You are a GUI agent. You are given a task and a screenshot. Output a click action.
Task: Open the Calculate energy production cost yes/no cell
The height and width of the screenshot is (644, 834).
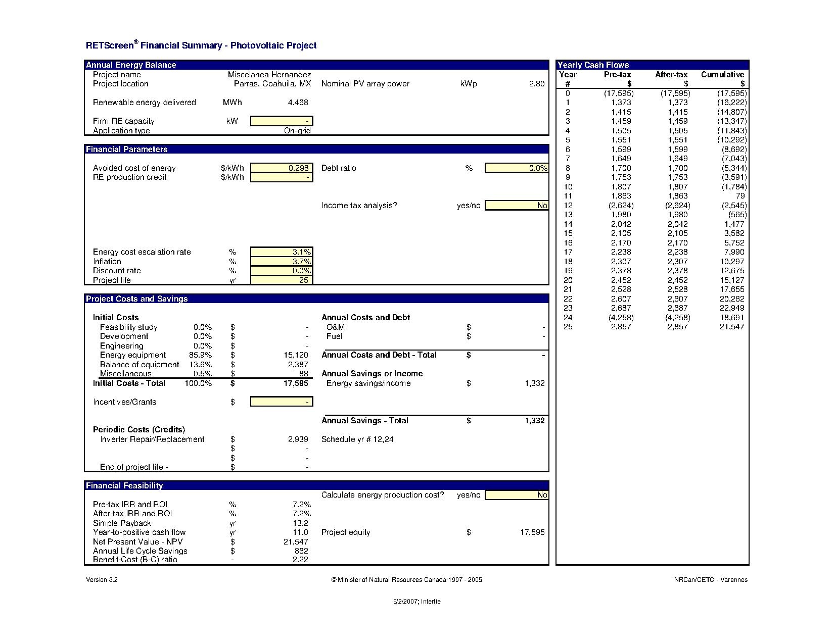point(517,495)
